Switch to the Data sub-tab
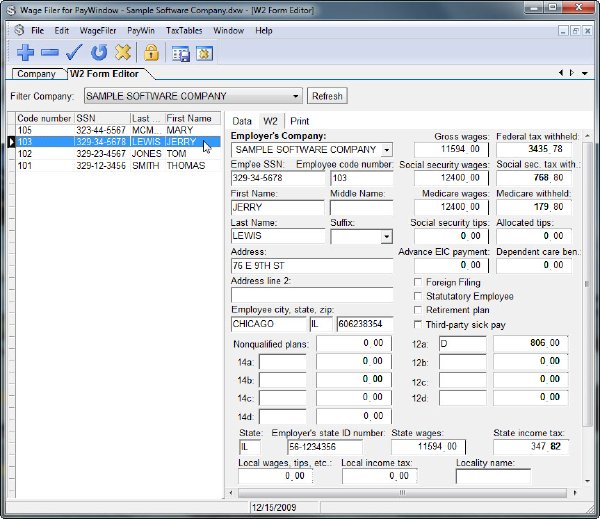This screenshot has height=519, width=600. [242, 121]
